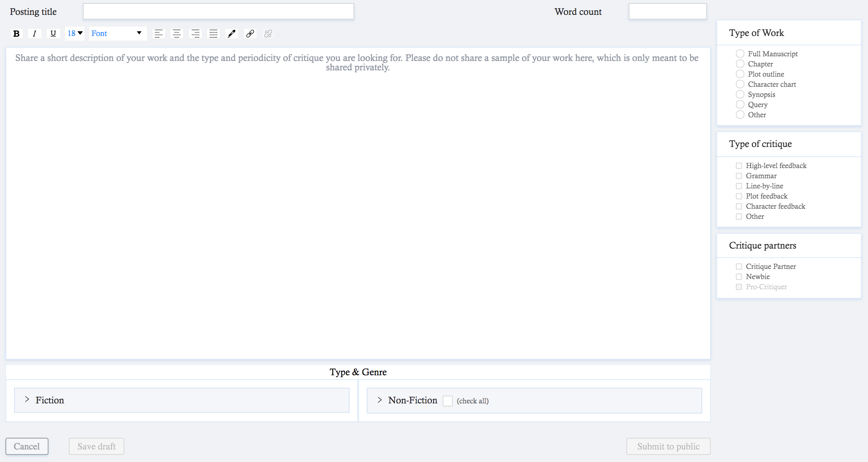Select the Full Manuscript radio button

[x=739, y=54]
